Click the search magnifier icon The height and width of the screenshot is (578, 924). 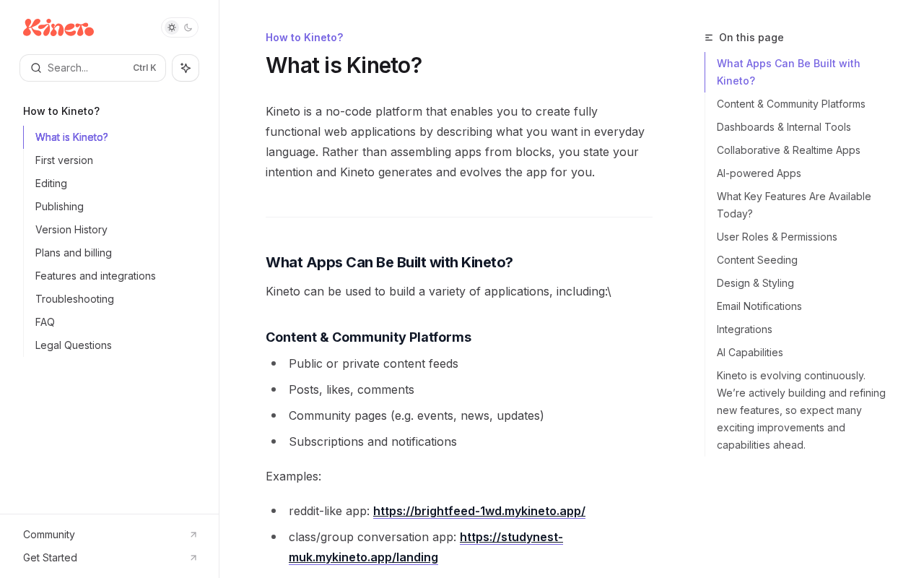pyautogui.click(x=36, y=68)
